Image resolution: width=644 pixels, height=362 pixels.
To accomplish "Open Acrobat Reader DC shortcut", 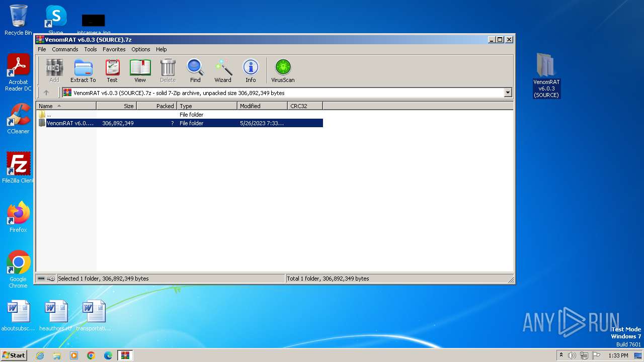I will [18, 72].
